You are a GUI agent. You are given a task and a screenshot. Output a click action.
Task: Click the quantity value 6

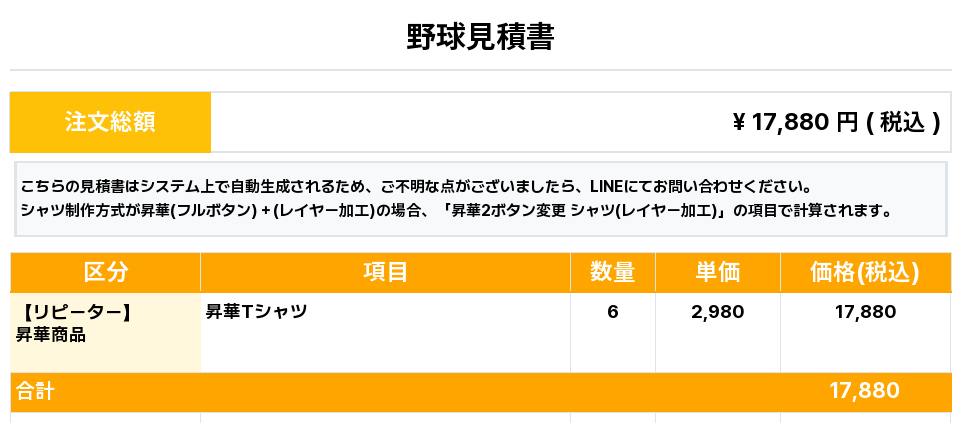coord(612,312)
